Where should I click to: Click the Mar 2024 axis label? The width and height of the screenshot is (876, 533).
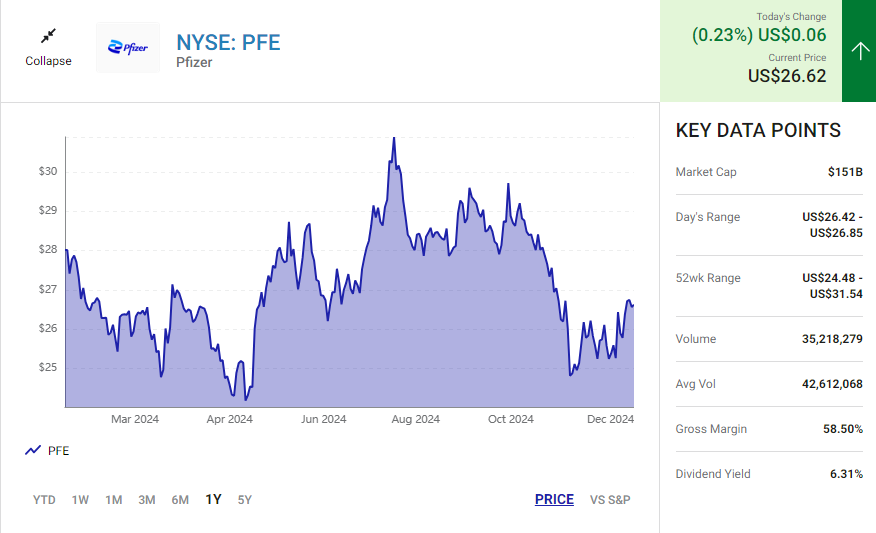[135, 419]
